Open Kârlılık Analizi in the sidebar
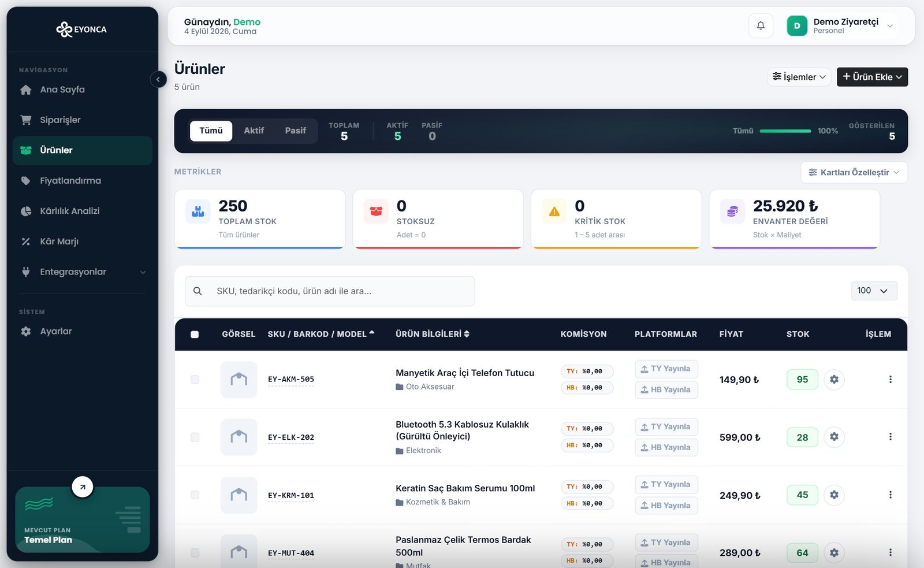Viewport: 924px width, 568px height. (x=83, y=211)
